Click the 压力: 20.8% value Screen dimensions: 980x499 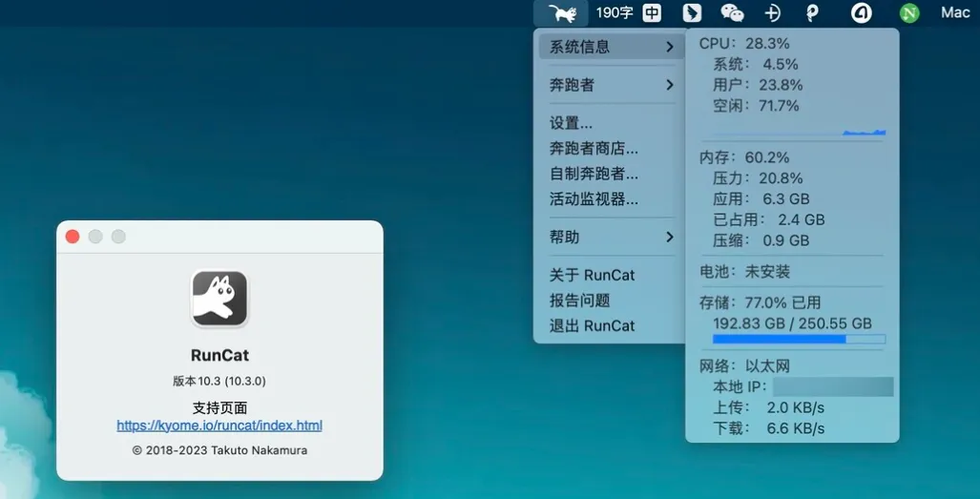coord(781,178)
